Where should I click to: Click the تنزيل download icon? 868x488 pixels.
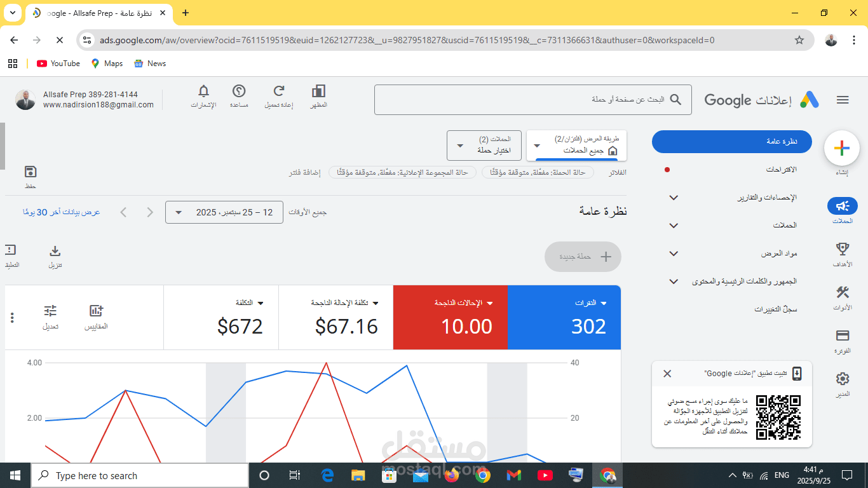point(55,251)
